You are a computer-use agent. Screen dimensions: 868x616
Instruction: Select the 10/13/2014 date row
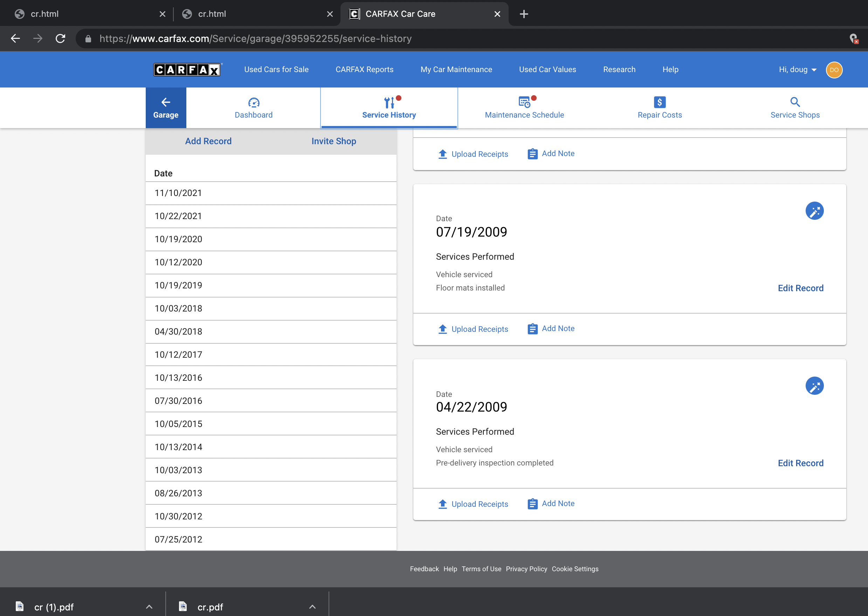[x=271, y=447]
